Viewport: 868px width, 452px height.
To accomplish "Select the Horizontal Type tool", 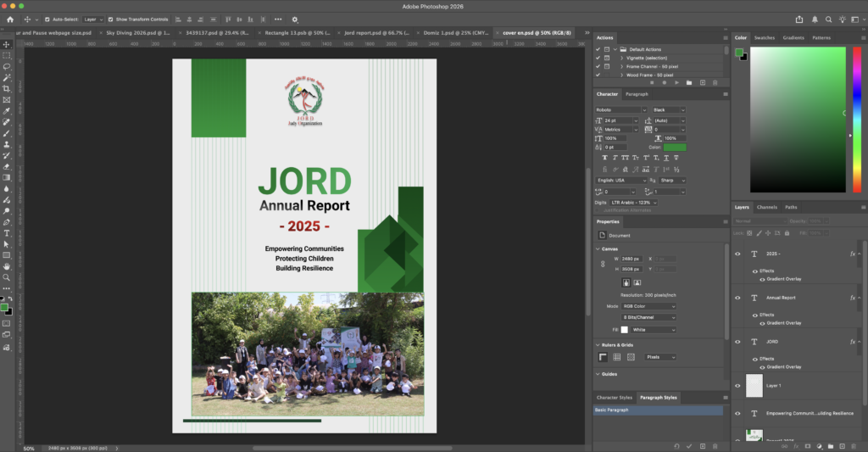I will coord(7,233).
